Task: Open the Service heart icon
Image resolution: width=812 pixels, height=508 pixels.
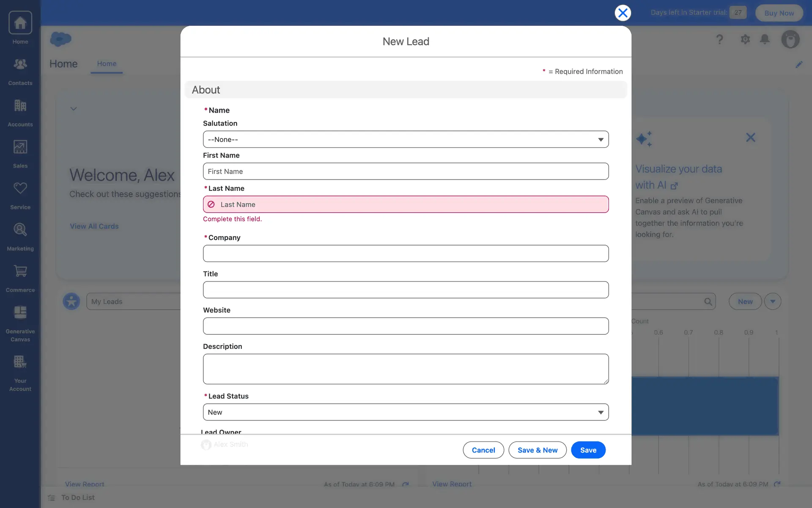Action: pyautogui.click(x=20, y=195)
